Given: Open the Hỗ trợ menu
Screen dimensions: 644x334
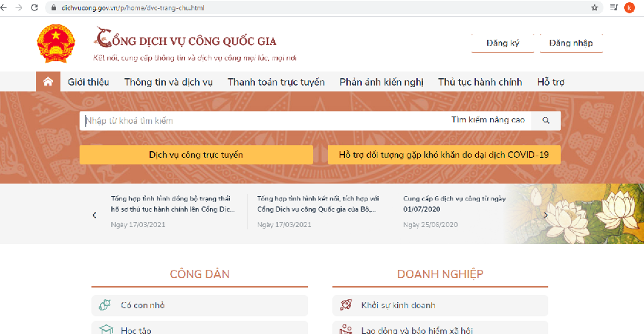Looking at the screenshot, I should coord(550,82).
